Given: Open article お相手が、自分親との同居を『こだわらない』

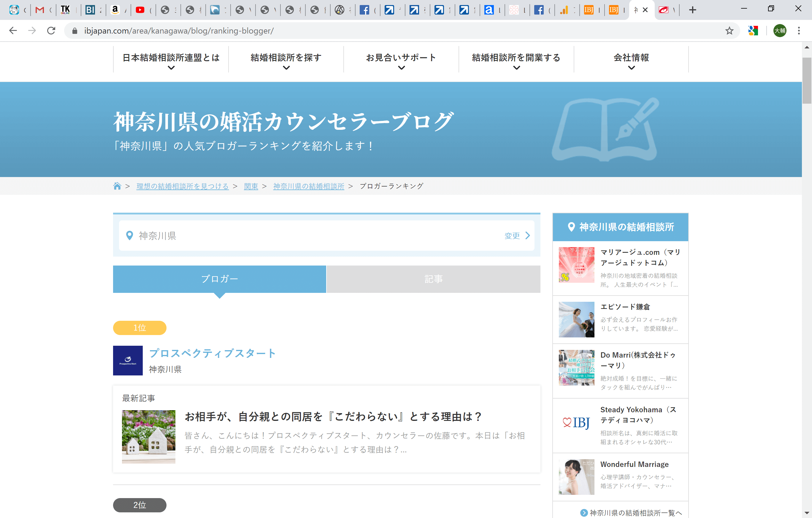Looking at the screenshot, I should pyautogui.click(x=333, y=417).
